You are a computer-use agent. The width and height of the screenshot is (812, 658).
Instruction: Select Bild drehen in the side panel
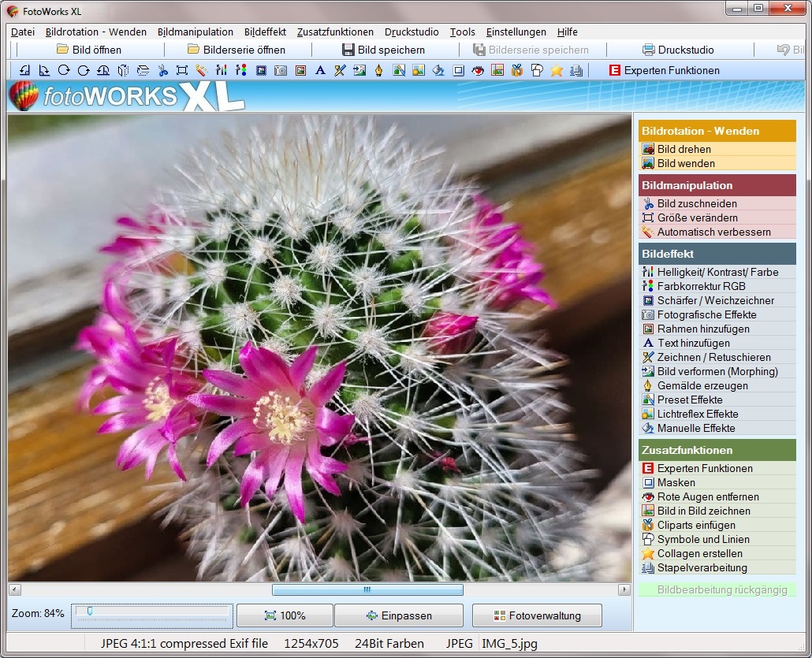point(717,149)
